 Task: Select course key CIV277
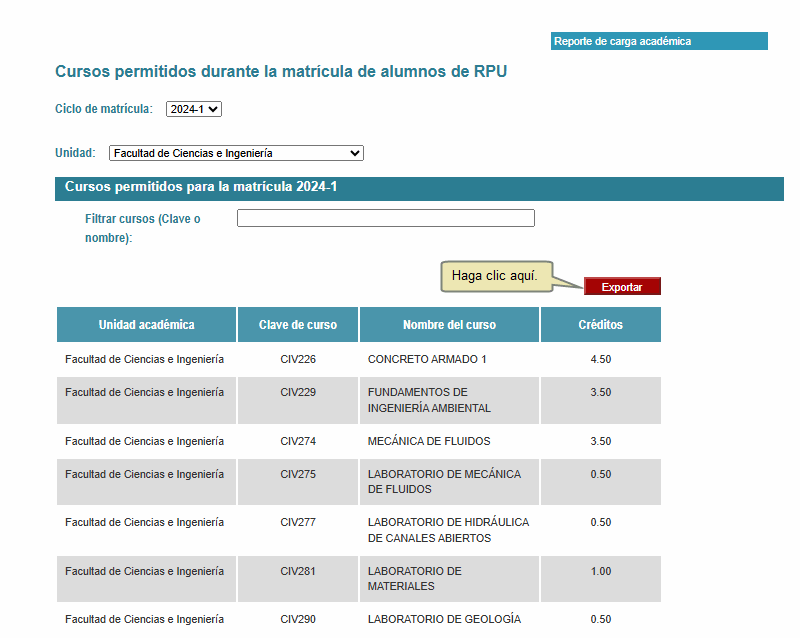tap(298, 523)
